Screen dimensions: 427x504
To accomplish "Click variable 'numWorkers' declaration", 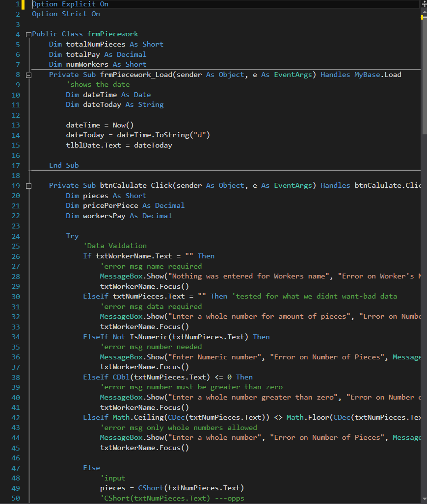I will (87, 65).
